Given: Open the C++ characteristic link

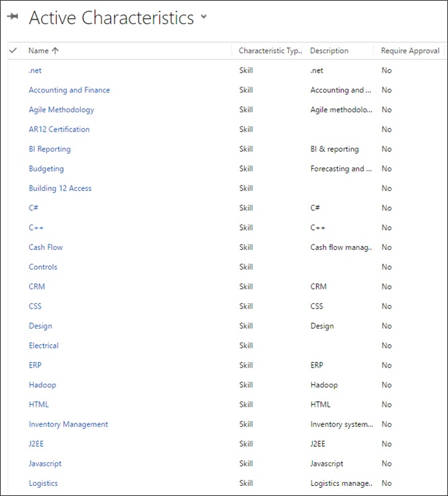Looking at the screenshot, I should 36,227.
